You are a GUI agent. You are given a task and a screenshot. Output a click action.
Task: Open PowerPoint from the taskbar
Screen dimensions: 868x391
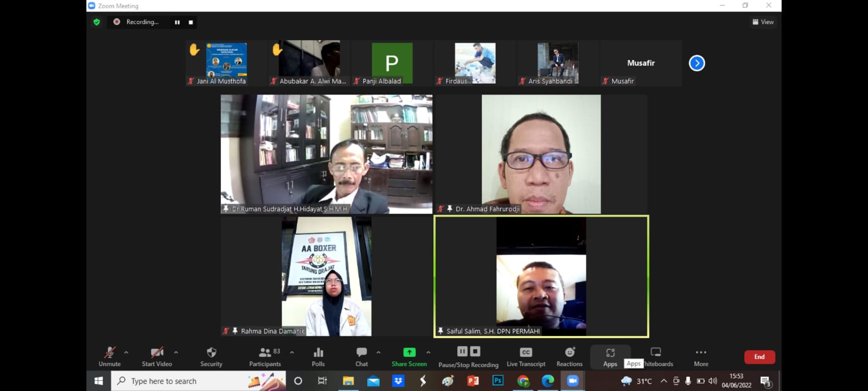(x=473, y=381)
